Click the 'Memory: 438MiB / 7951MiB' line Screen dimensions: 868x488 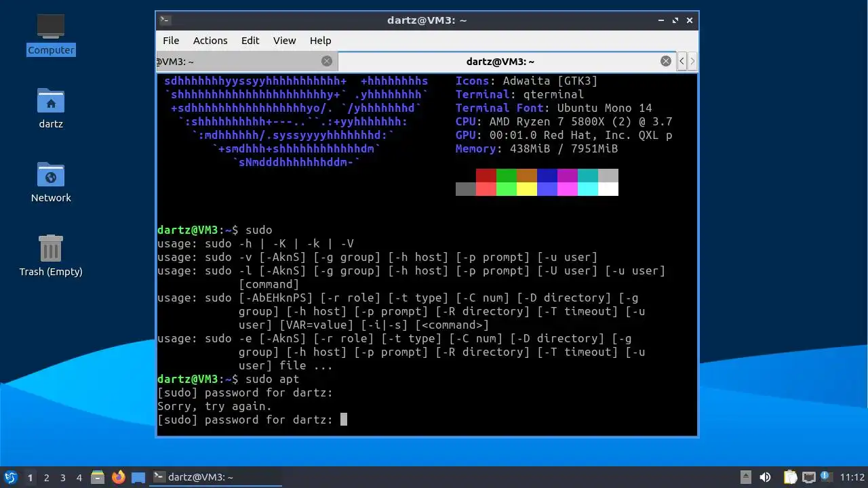pyautogui.click(x=537, y=148)
